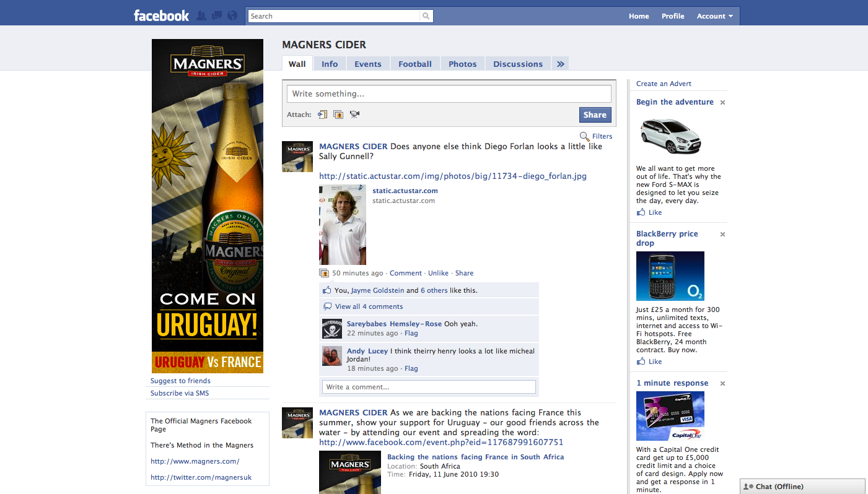Open the Events tab

coord(368,64)
